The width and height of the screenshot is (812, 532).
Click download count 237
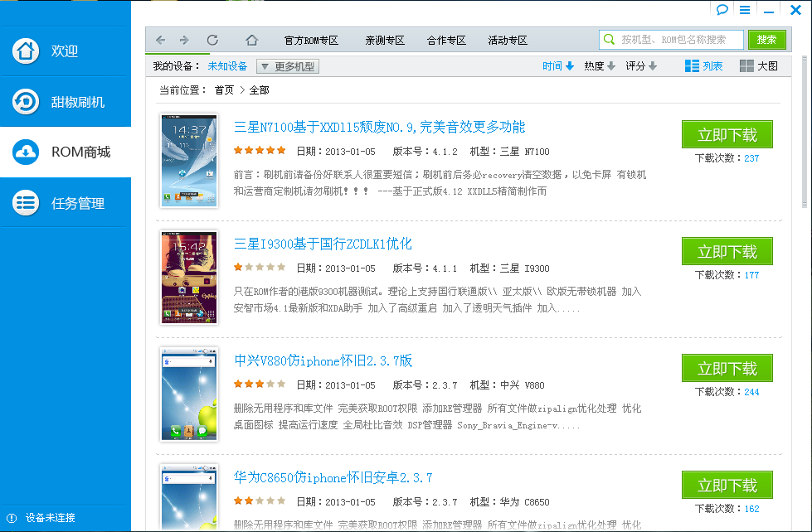coord(751,158)
